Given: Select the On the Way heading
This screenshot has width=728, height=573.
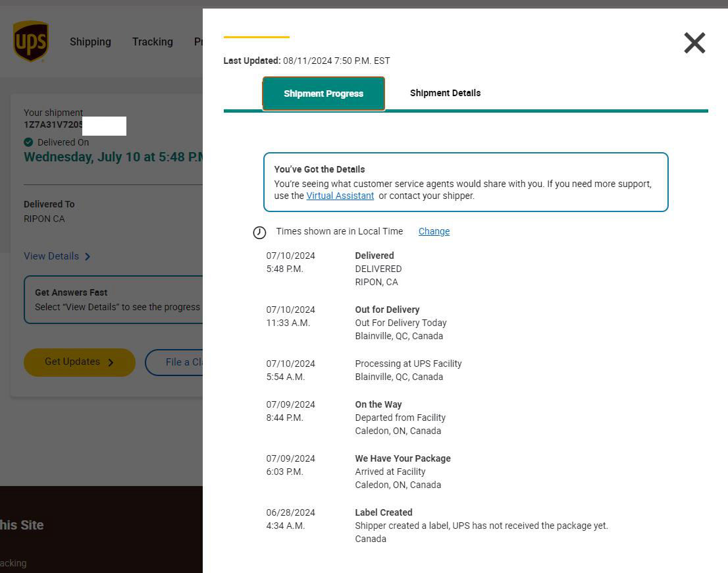Looking at the screenshot, I should 378,404.
